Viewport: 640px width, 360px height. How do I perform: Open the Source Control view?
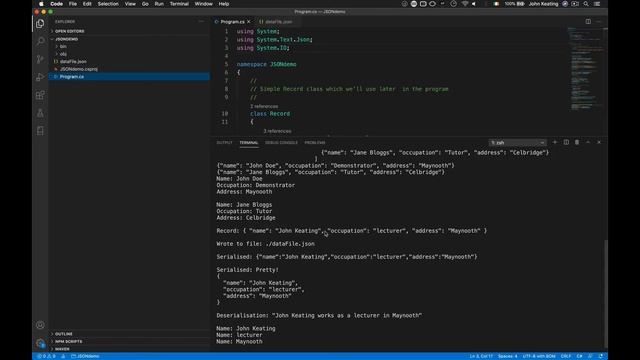[40, 59]
